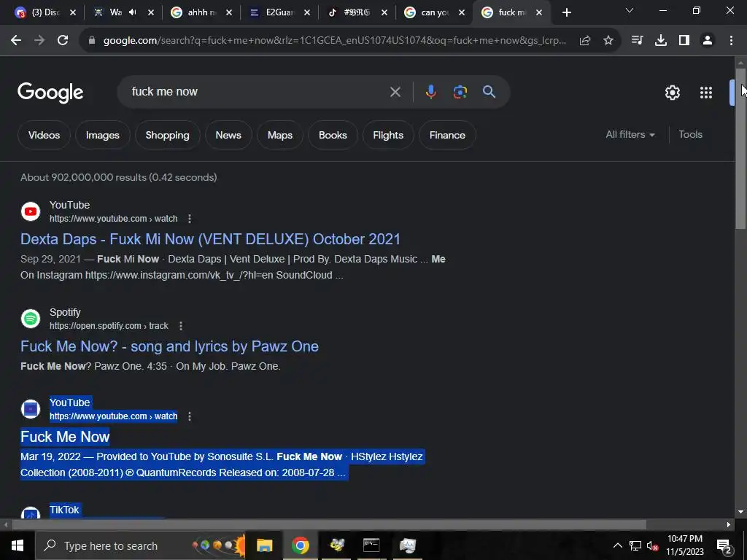The image size is (747, 560).
Task: Open Chrome profile menu
Action: [x=708, y=41]
